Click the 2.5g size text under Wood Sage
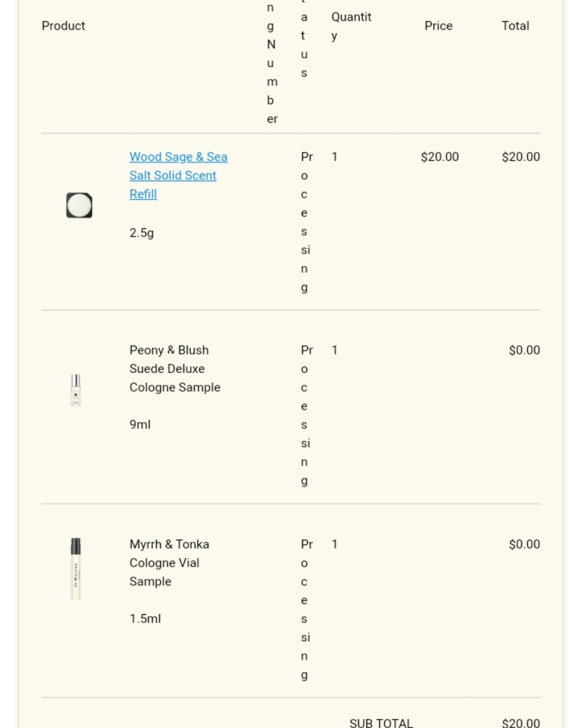Image resolution: width=582 pixels, height=728 pixels. coord(142,233)
